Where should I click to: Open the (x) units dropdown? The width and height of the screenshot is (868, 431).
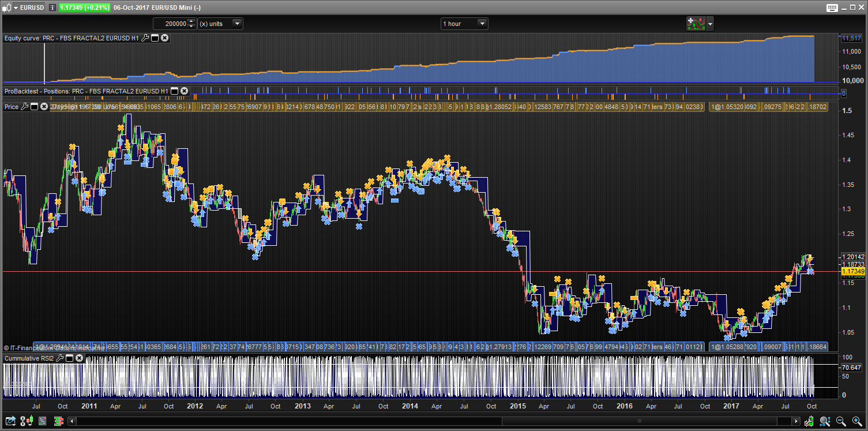[x=220, y=24]
